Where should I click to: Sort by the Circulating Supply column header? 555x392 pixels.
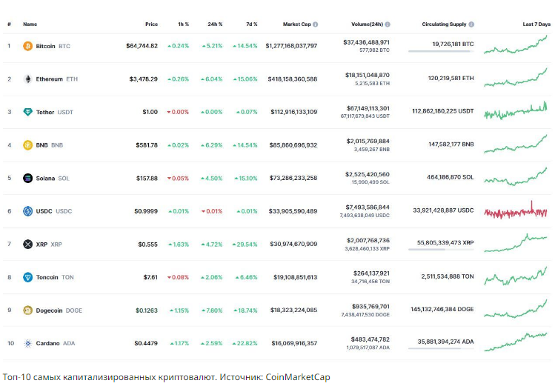[x=444, y=24]
